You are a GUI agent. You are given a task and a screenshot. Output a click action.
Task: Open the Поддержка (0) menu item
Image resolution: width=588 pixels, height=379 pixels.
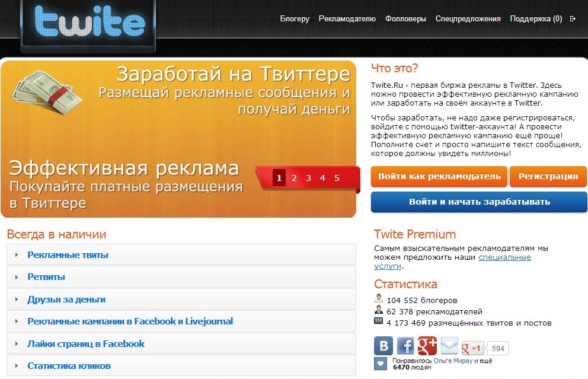(x=536, y=19)
